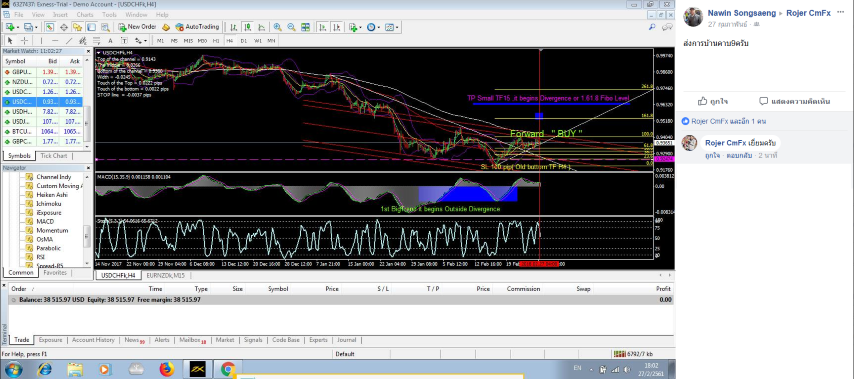Select the Fibonacci retracement tool
The height and width of the screenshot is (379, 854).
[x=96, y=40]
